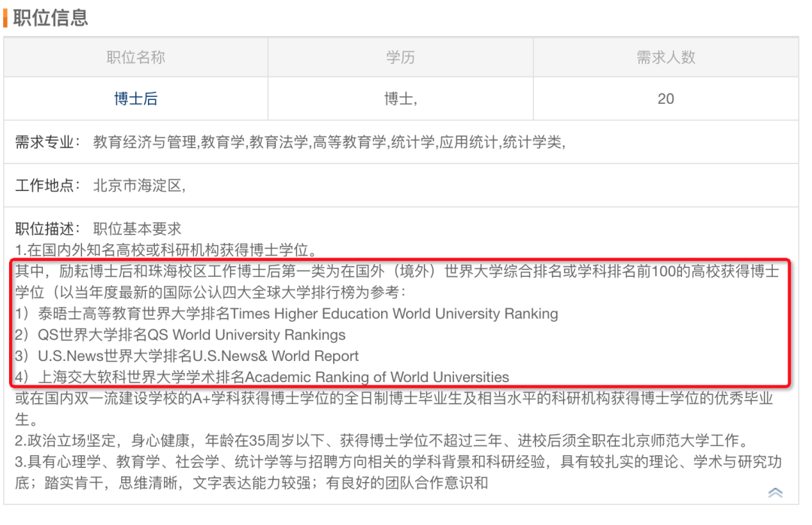This screenshot has width=812, height=525.
Task: Click the 职位信息 section heading
Action: [50, 17]
